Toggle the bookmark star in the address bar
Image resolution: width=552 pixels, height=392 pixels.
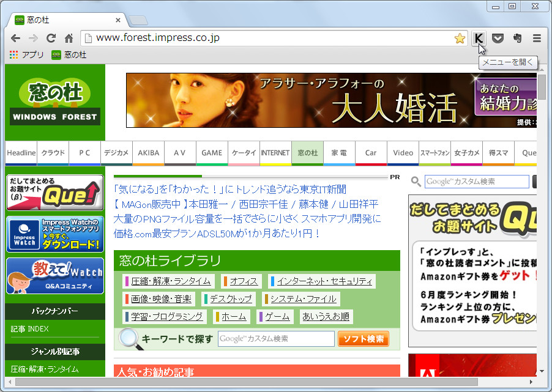tap(460, 38)
